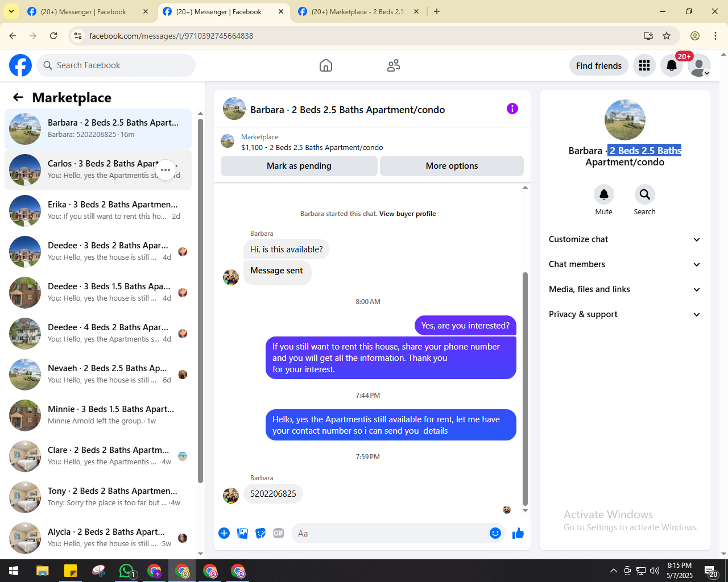Open Nevaeh 2 Beds 2.5 Baths chat

click(x=98, y=375)
